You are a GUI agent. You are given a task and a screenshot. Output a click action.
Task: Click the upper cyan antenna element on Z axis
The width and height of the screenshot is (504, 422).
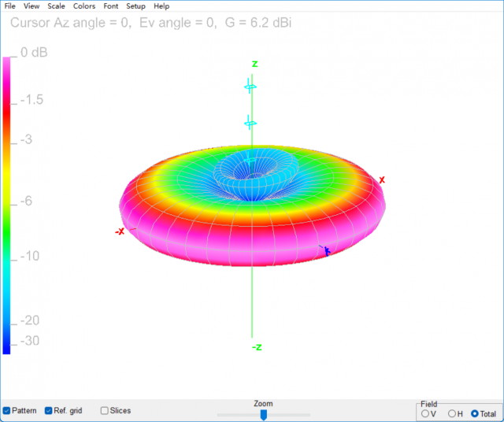coord(250,86)
